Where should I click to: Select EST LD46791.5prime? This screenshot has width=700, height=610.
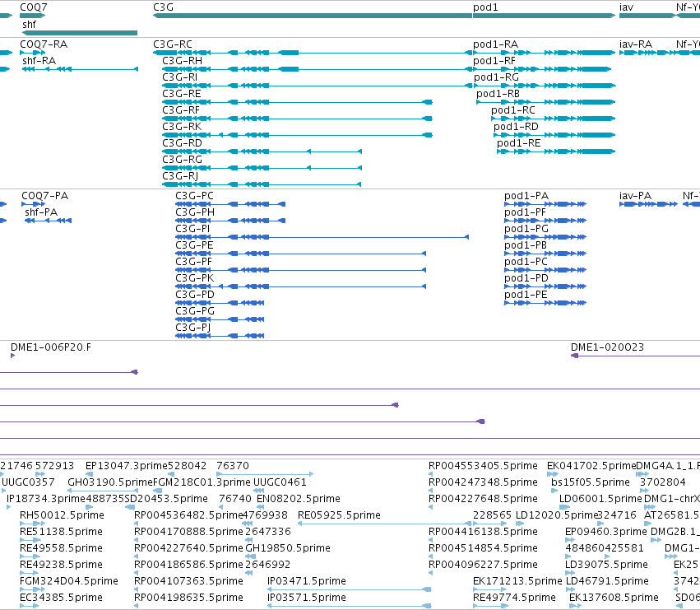[607, 581]
